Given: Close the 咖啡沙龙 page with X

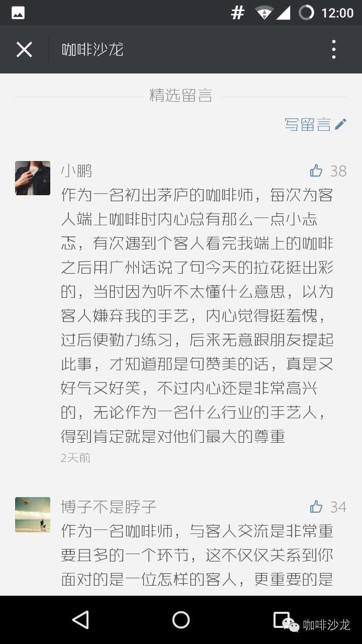Looking at the screenshot, I should (24, 49).
